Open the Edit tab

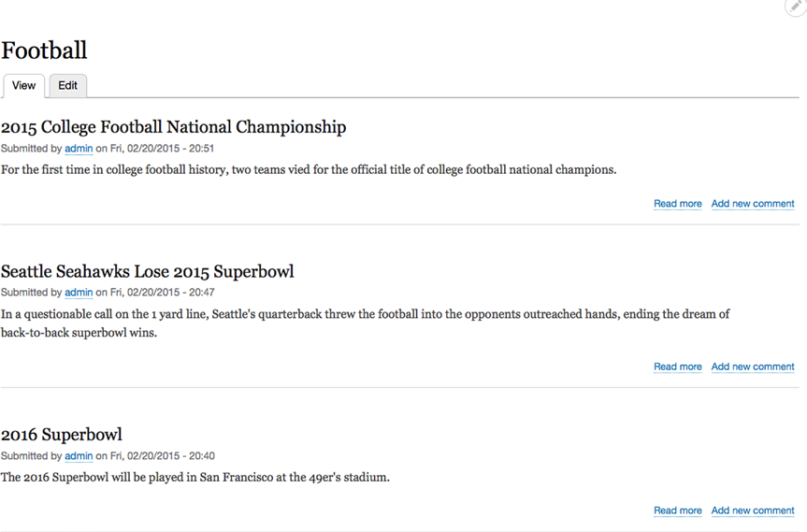(x=67, y=85)
